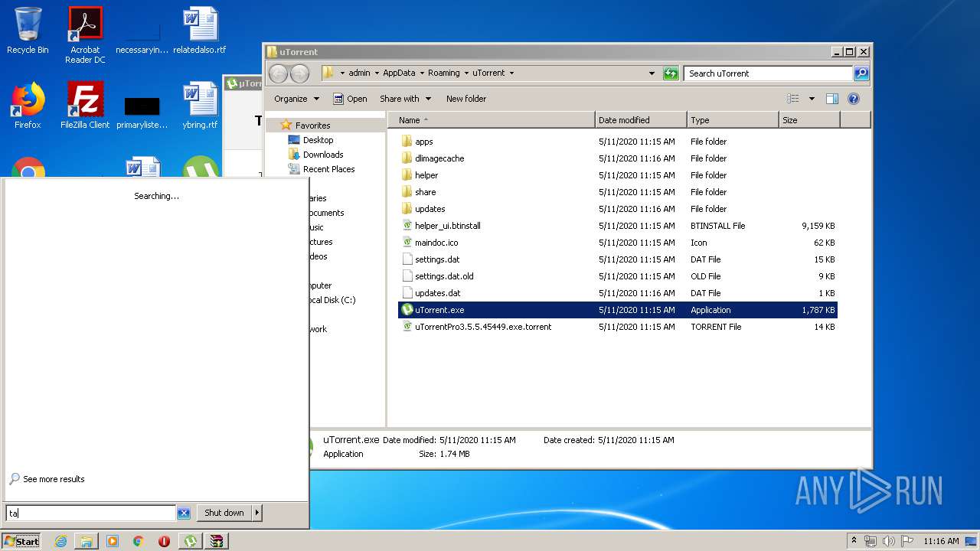Click Roaming in the address breadcrumb
980x551 pixels.
pyautogui.click(x=444, y=73)
